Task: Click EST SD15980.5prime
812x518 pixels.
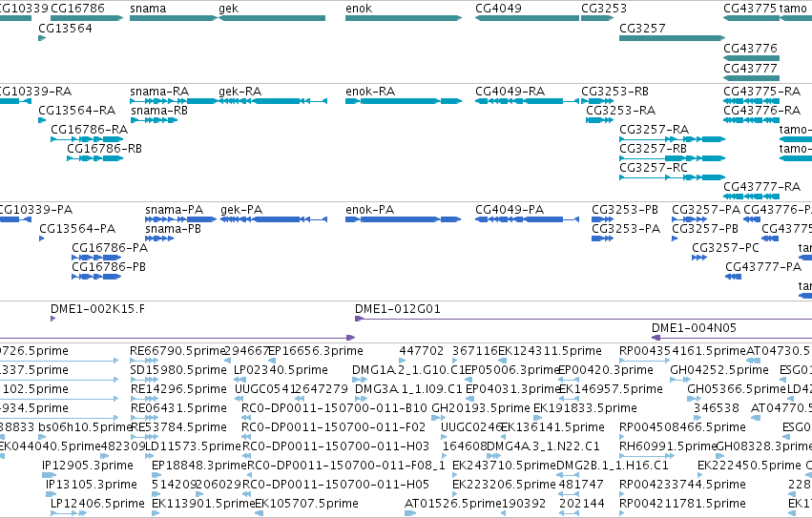Action: 144,380
